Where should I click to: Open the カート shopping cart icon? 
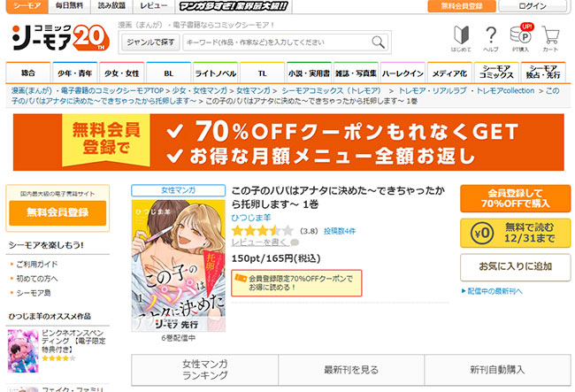550,39
